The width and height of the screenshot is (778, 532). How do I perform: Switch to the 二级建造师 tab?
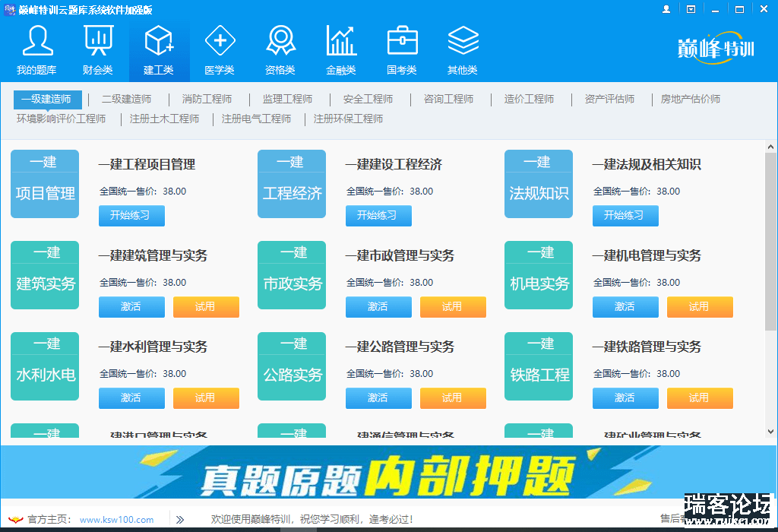click(127, 99)
